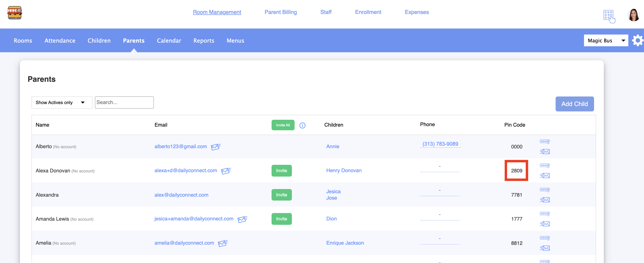Open Room Management top menu
The image size is (644, 263).
[217, 12]
